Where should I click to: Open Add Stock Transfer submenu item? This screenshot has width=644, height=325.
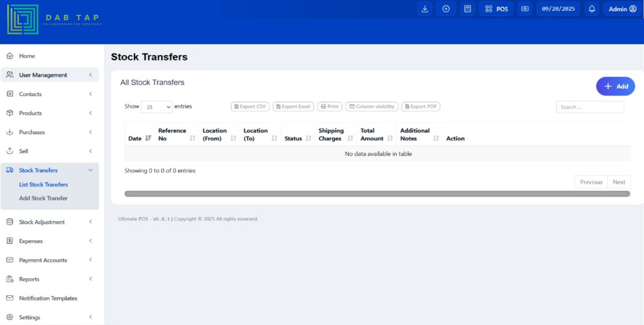coord(43,199)
